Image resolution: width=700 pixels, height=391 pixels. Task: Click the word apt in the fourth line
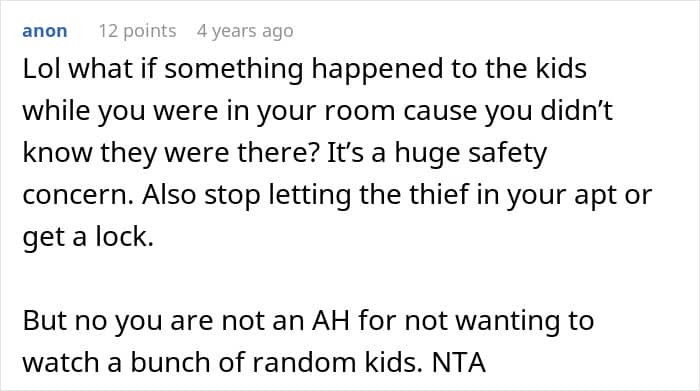click(595, 196)
